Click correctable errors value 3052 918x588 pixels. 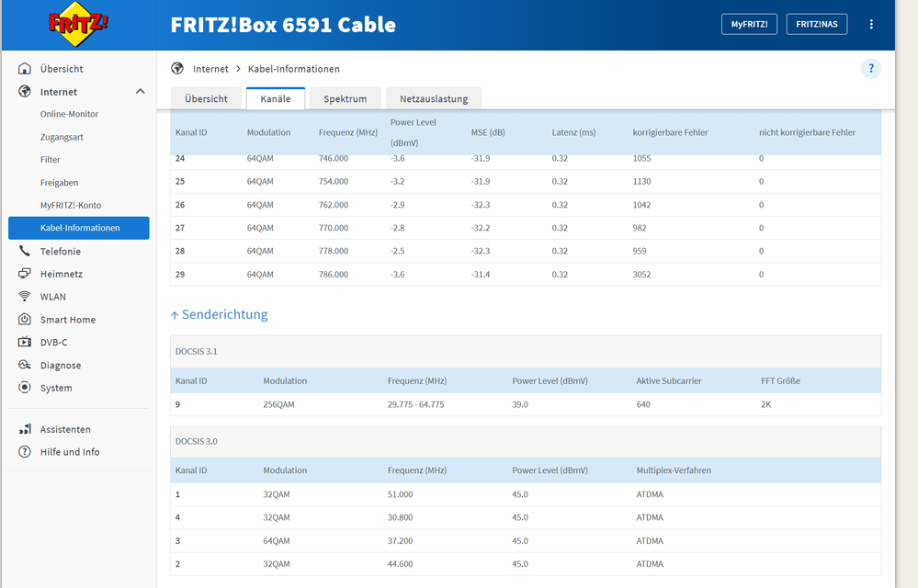pyautogui.click(x=641, y=275)
